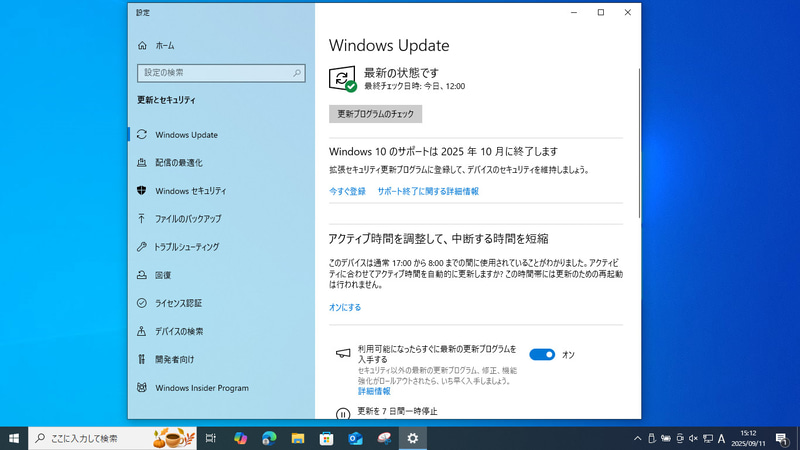Click the tools icon for 開発者向け
This screenshot has height=450, width=800.
click(x=142, y=359)
